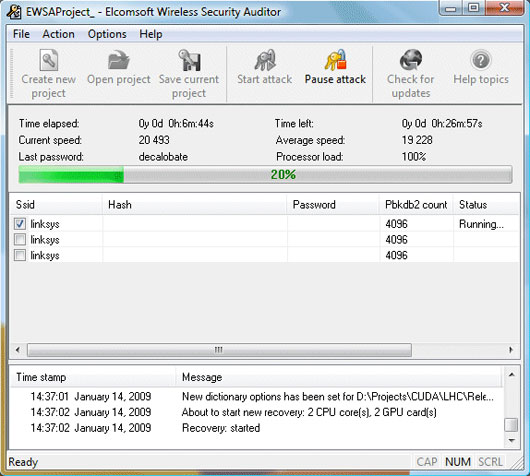
Task: Click the log panel scroll up arrow
Action: pyautogui.click(x=512, y=375)
